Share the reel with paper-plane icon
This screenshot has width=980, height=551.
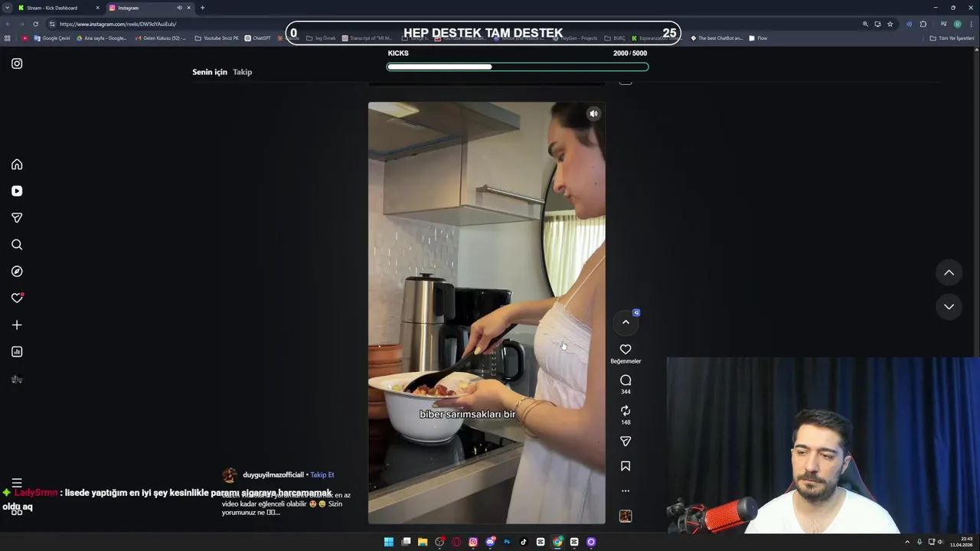[626, 442]
